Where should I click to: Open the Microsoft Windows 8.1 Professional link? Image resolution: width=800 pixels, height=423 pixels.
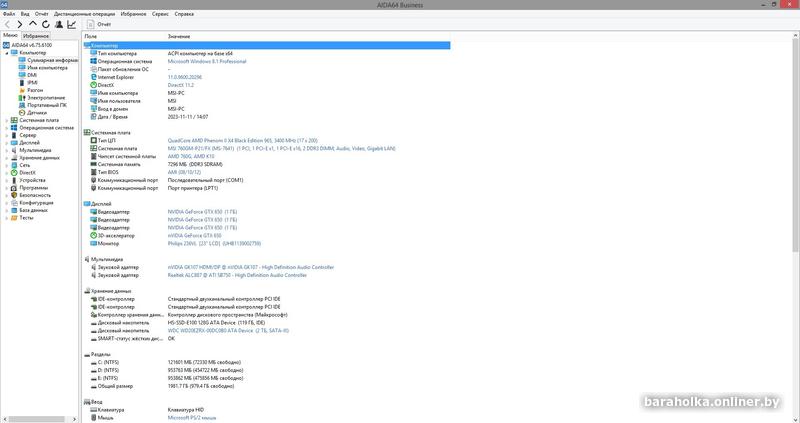tap(207, 61)
